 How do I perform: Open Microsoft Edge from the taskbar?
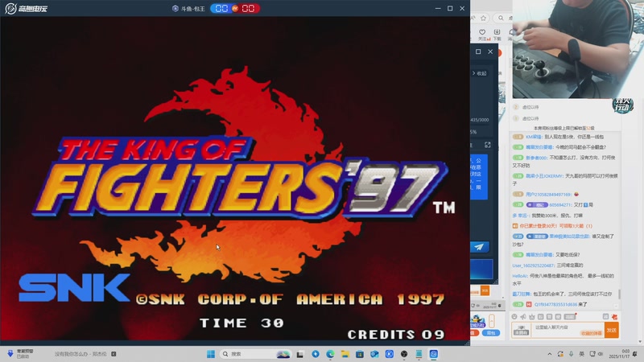pos(330,354)
